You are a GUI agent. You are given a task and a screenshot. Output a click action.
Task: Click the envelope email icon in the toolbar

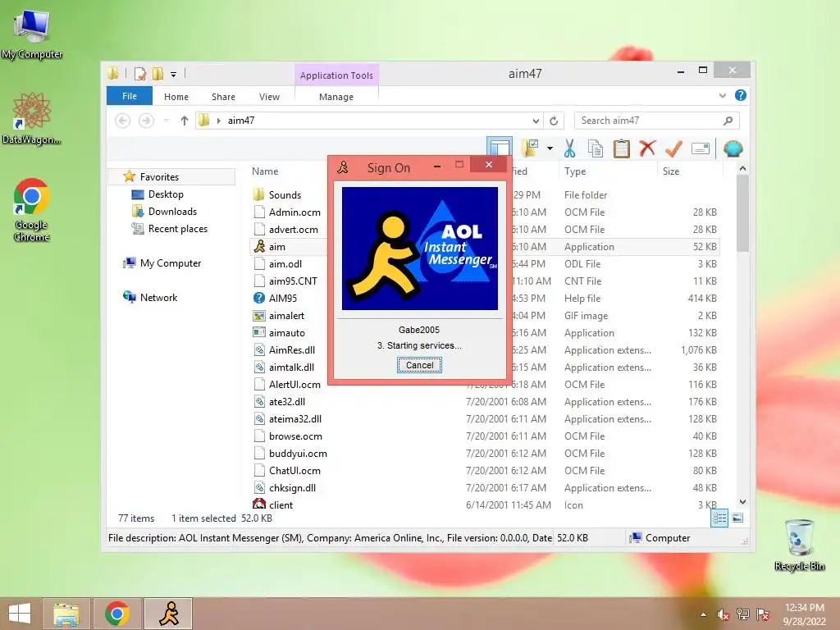tap(701, 148)
